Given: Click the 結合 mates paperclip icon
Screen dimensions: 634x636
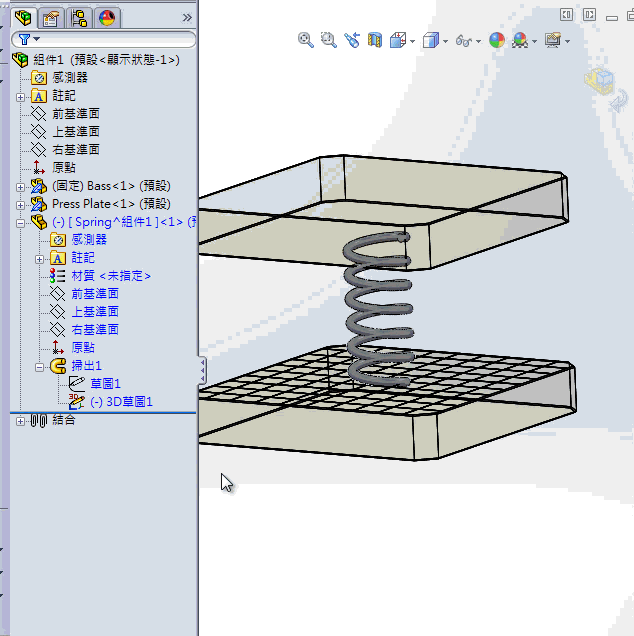Looking at the screenshot, I should 39,421.
